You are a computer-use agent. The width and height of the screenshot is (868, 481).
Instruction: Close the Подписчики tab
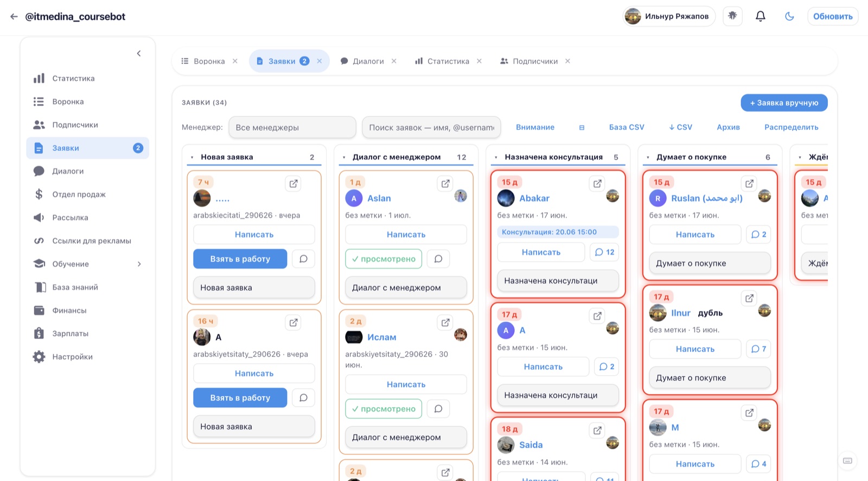[x=567, y=61]
